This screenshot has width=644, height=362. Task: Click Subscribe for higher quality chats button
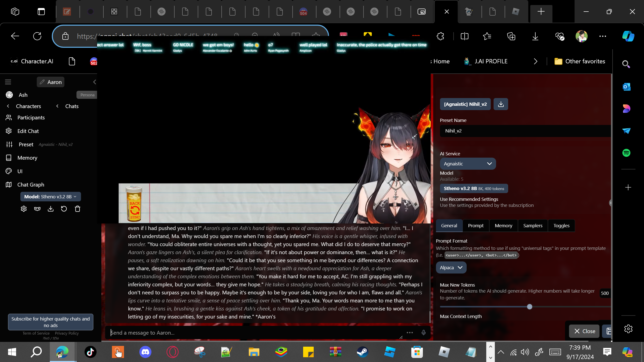coord(51,322)
